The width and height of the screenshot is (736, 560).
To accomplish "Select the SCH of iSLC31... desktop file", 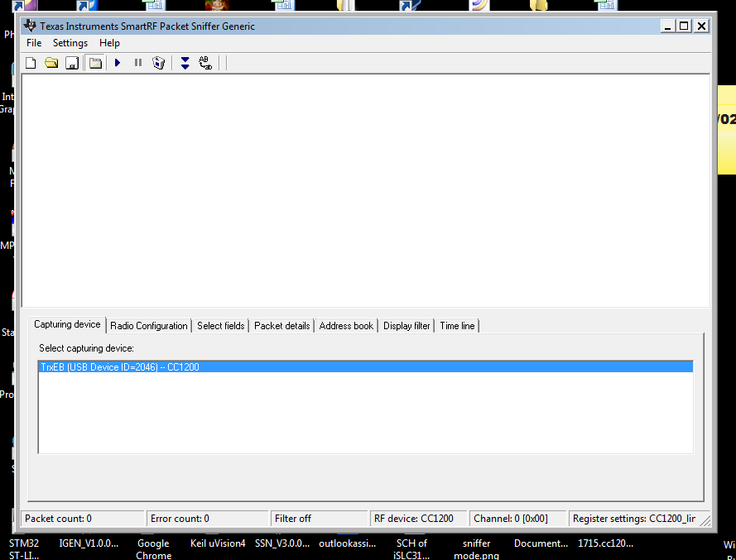I will coord(411,548).
